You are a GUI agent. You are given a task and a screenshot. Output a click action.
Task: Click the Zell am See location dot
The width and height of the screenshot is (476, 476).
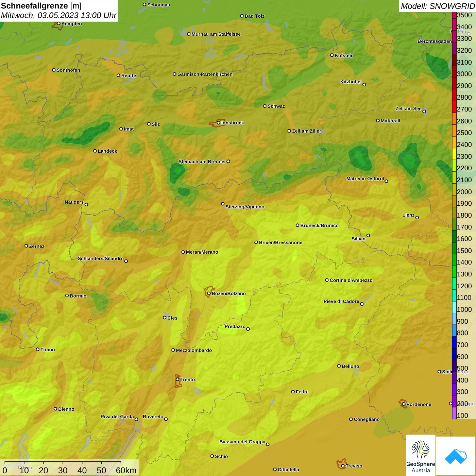pyautogui.click(x=424, y=111)
